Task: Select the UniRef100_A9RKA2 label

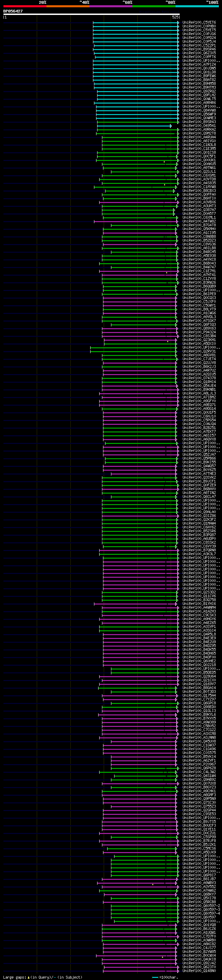Action: [199, 129]
